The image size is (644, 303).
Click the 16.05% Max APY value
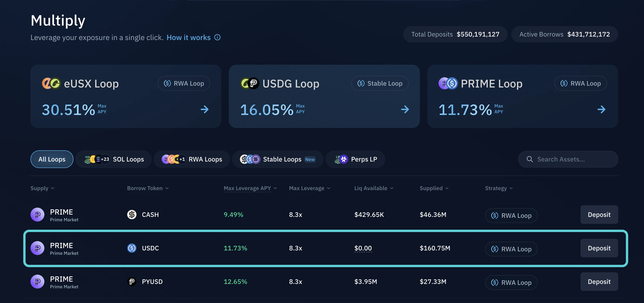pyautogui.click(x=267, y=110)
